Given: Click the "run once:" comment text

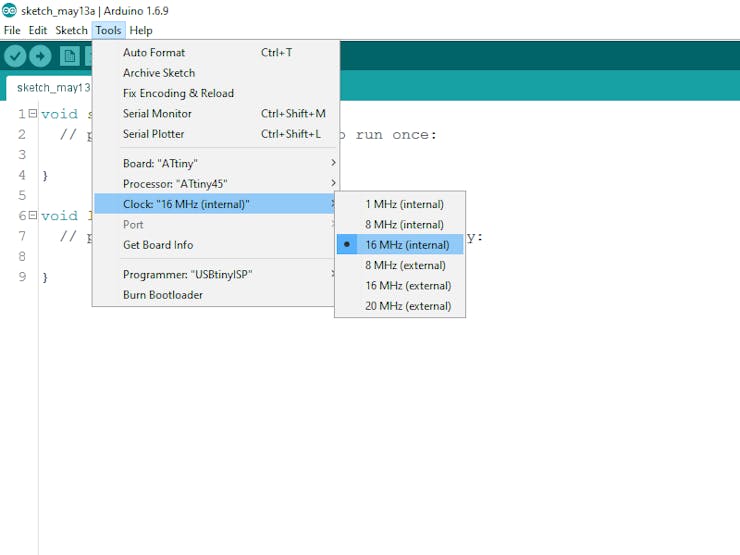Looking at the screenshot, I should [396, 135].
